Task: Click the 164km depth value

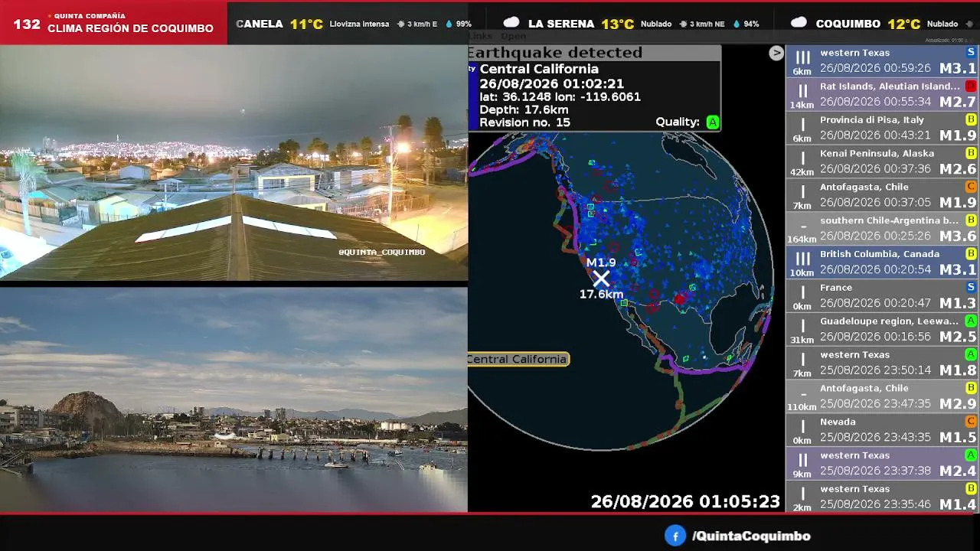Action: pos(802,240)
